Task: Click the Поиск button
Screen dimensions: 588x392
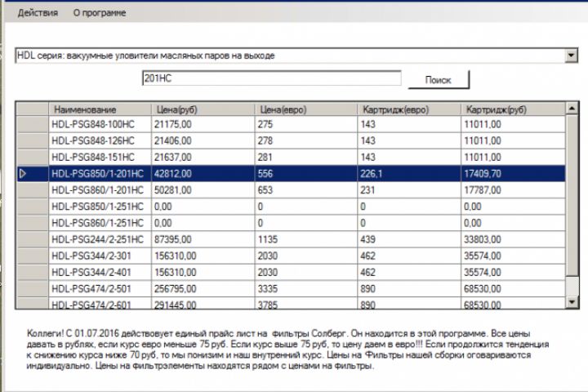Action: tap(438, 79)
